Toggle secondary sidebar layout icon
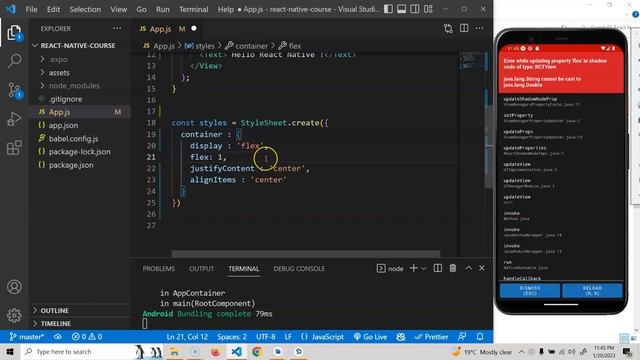Viewport: 640px width, 360px height. (x=415, y=9)
